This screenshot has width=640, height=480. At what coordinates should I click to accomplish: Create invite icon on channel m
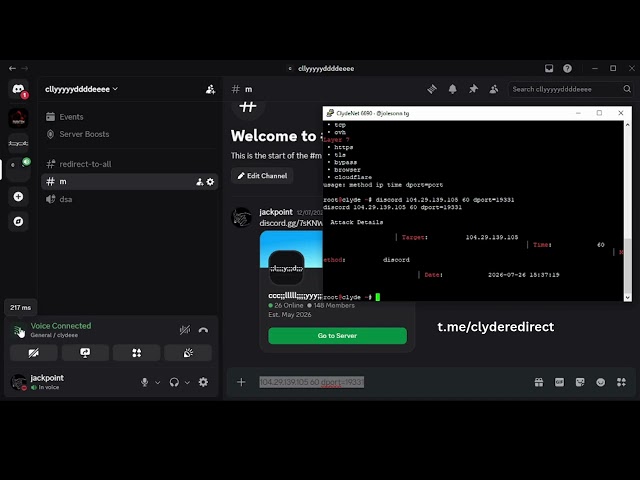point(200,182)
